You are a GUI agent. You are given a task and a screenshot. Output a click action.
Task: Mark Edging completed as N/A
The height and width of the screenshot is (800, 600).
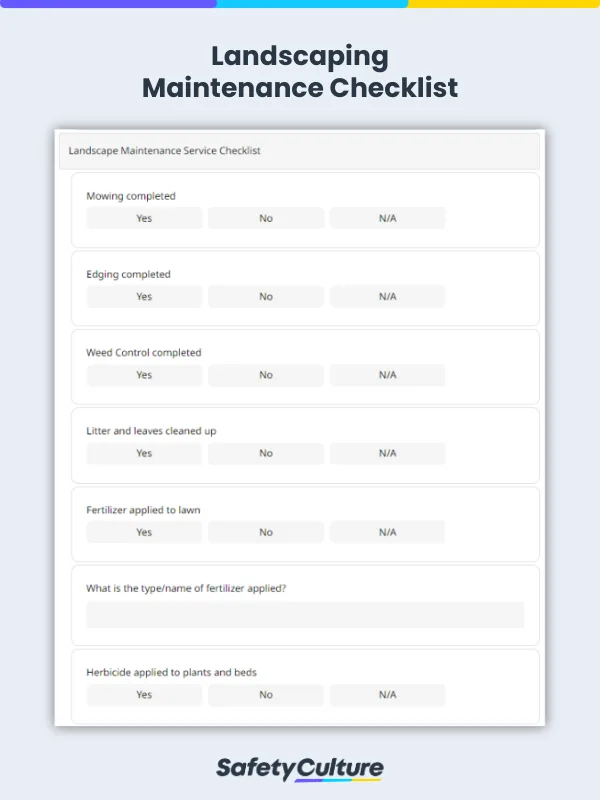coord(387,296)
